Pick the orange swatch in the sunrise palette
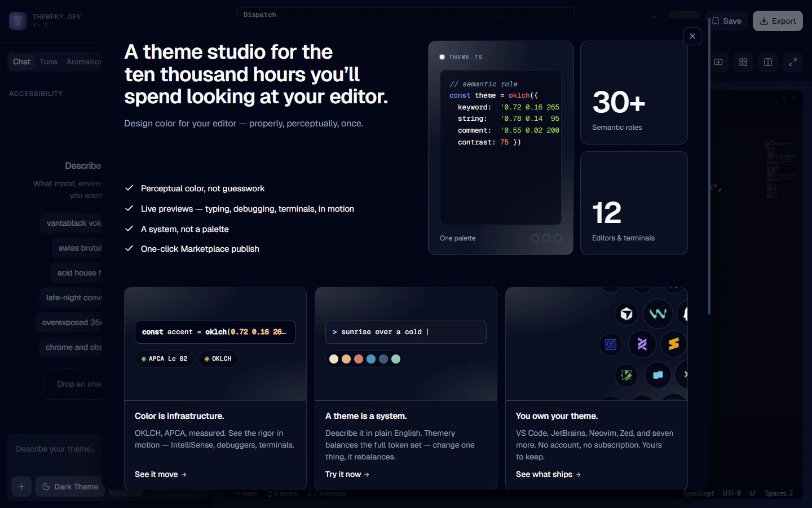This screenshot has height=508, width=812. click(x=346, y=359)
